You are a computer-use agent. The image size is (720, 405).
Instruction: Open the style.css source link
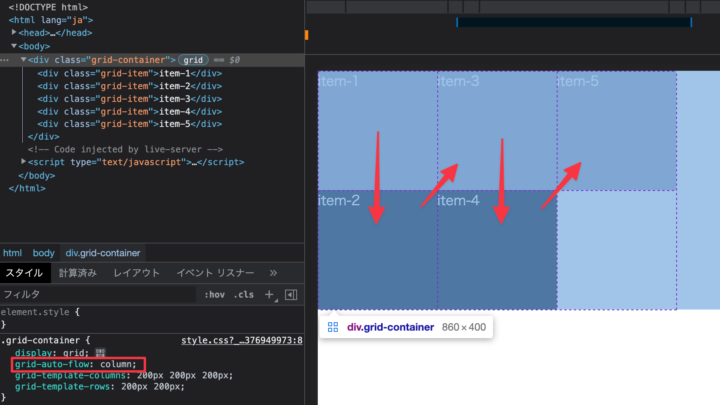[242, 340]
